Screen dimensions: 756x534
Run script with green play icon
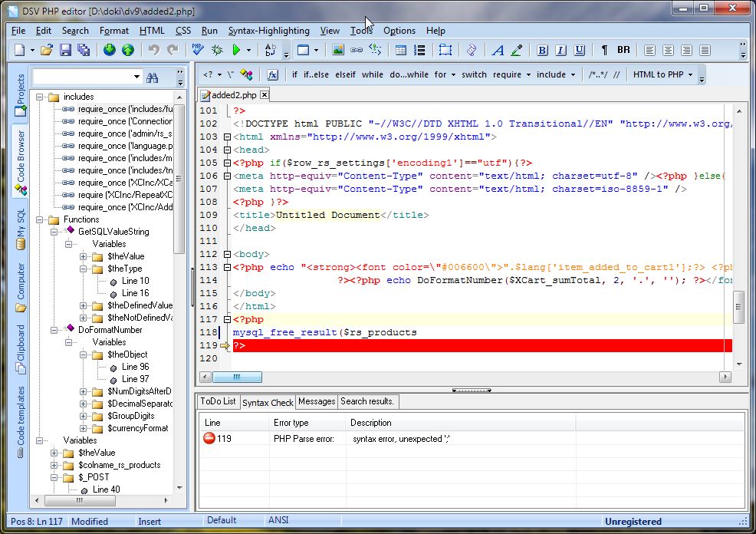[236, 50]
